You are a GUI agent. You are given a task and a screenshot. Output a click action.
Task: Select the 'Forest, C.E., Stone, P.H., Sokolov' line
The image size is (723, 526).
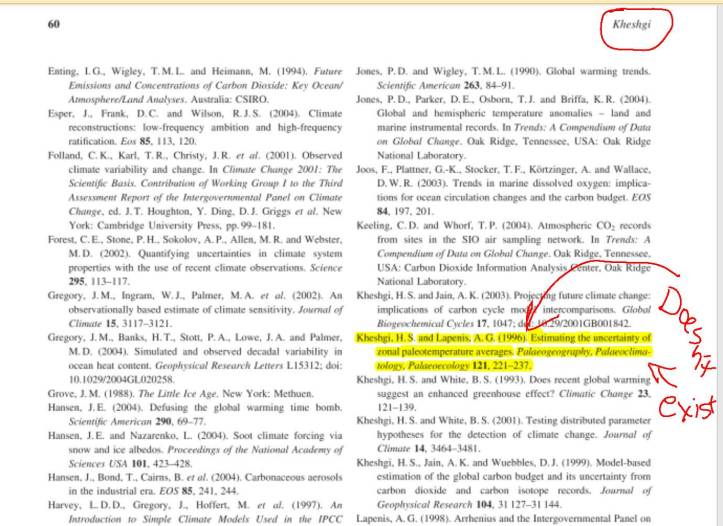click(195, 240)
